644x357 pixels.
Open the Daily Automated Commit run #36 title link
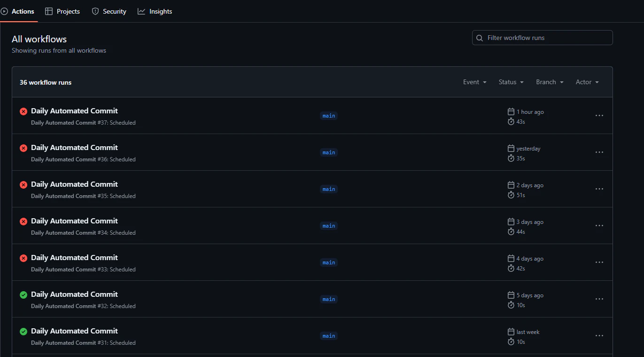[74, 148]
